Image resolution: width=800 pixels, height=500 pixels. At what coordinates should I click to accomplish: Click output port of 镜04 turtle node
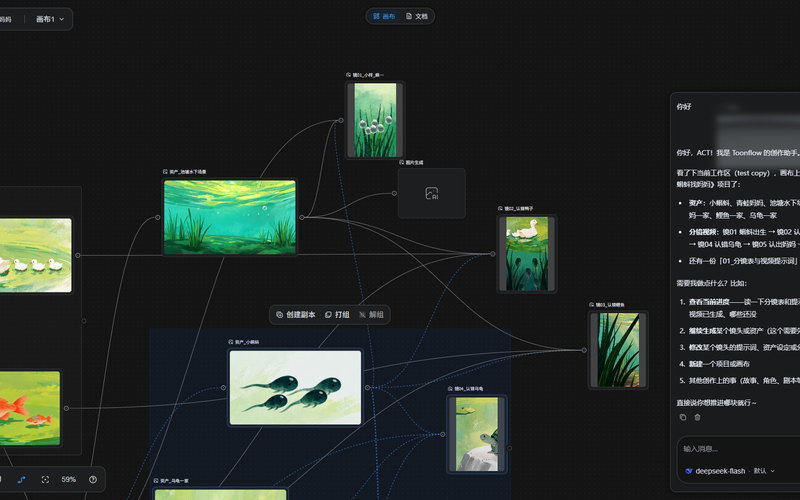pyautogui.click(x=509, y=448)
